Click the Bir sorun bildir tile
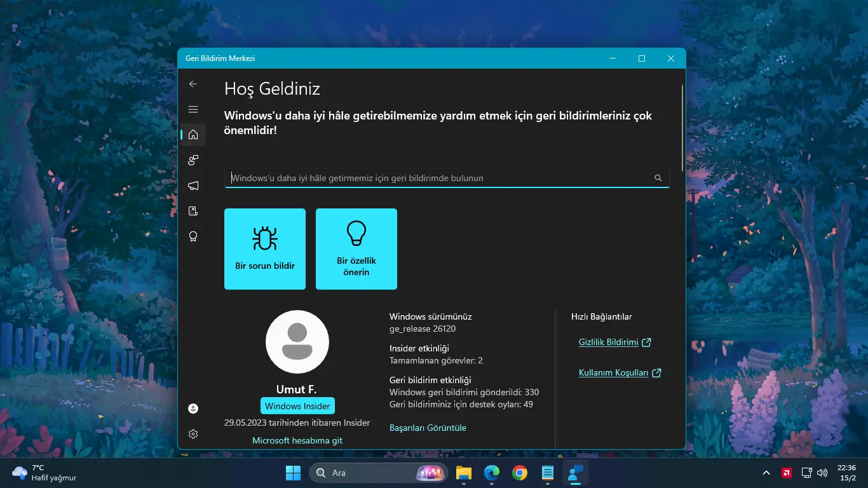Image resolution: width=868 pixels, height=488 pixels. 265,249
